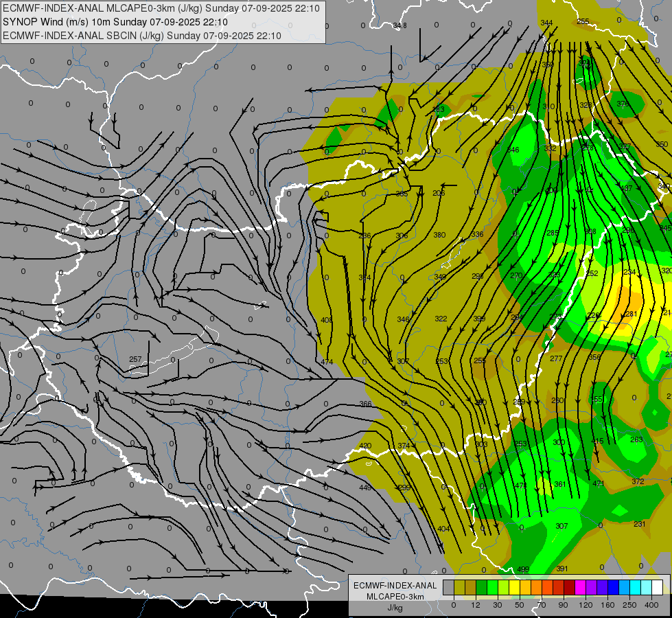
Task: Click the map value '356'
Action: tap(595, 357)
